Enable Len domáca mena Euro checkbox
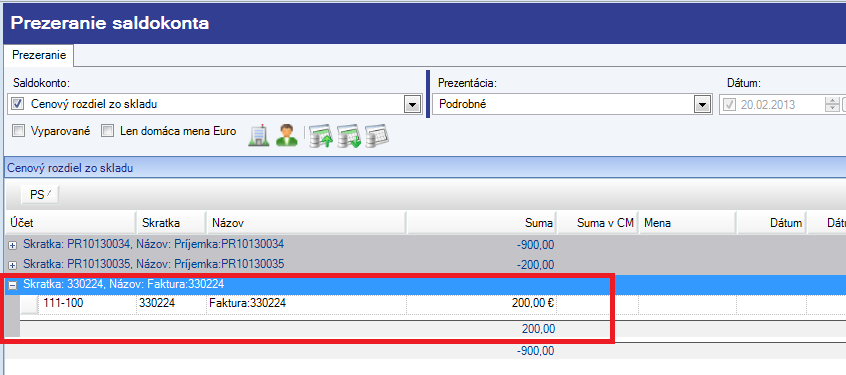The width and height of the screenshot is (846, 375). [108, 131]
